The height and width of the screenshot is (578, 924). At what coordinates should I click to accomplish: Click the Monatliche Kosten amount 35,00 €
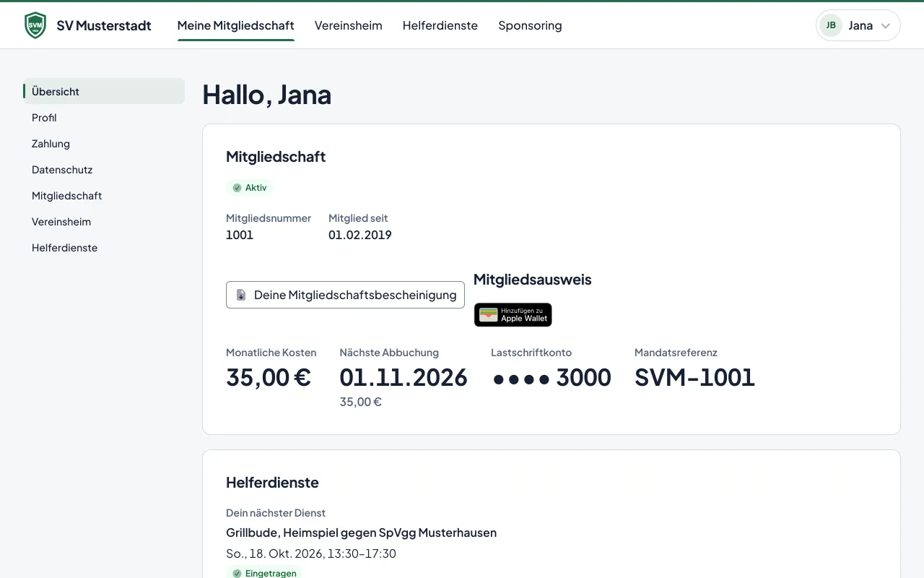269,377
